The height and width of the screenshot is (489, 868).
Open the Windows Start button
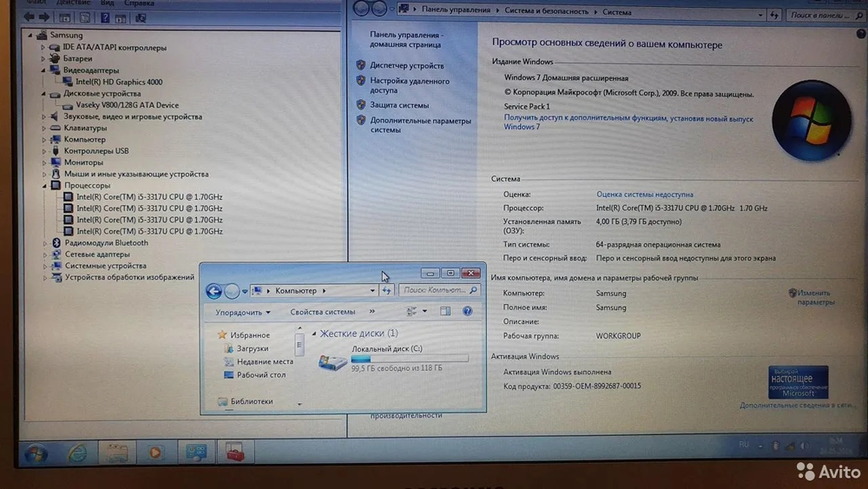coord(36,453)
